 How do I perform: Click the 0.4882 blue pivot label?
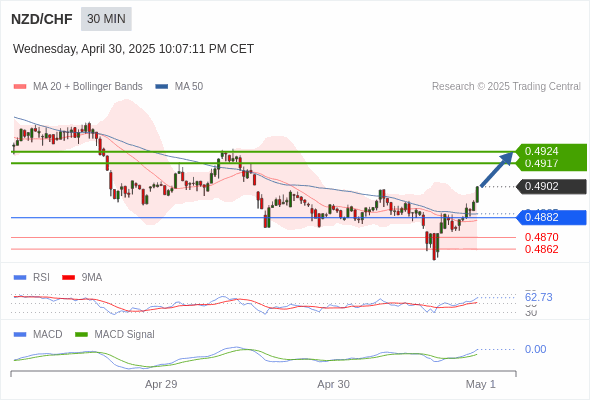tap(551, 217)
